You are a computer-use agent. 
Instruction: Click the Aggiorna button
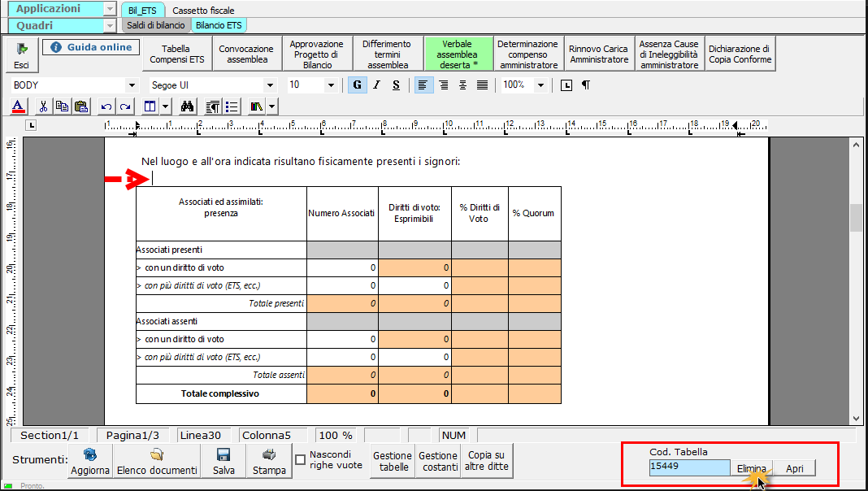[x=90, y=461]
